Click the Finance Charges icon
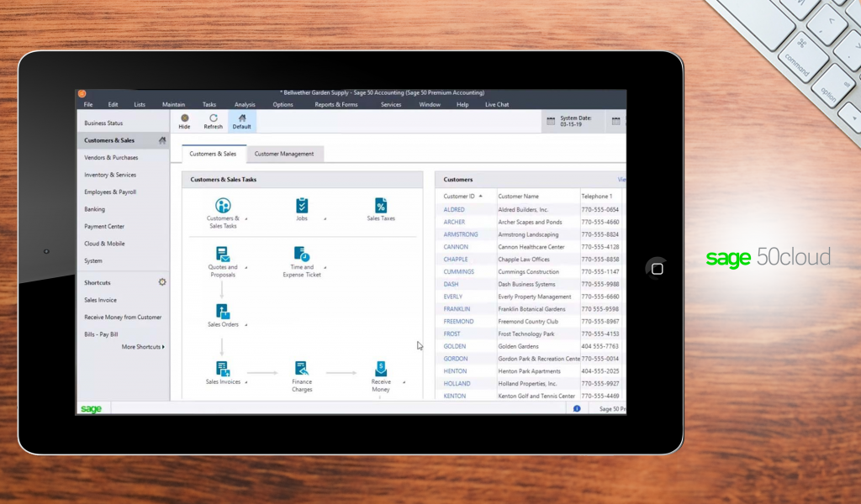This screenshot has height=504, width=861. [302, 369]
